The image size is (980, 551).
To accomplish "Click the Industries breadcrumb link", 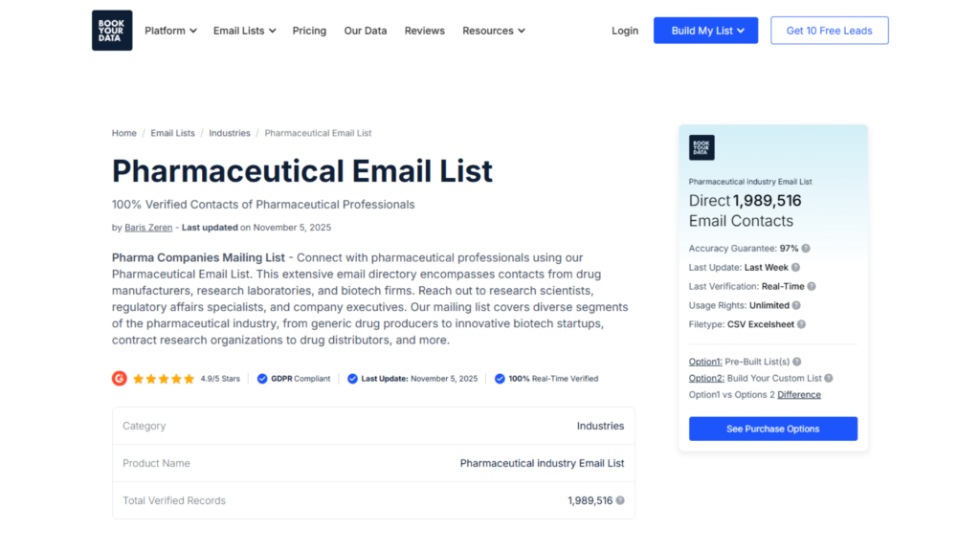I will pos(230,133).
